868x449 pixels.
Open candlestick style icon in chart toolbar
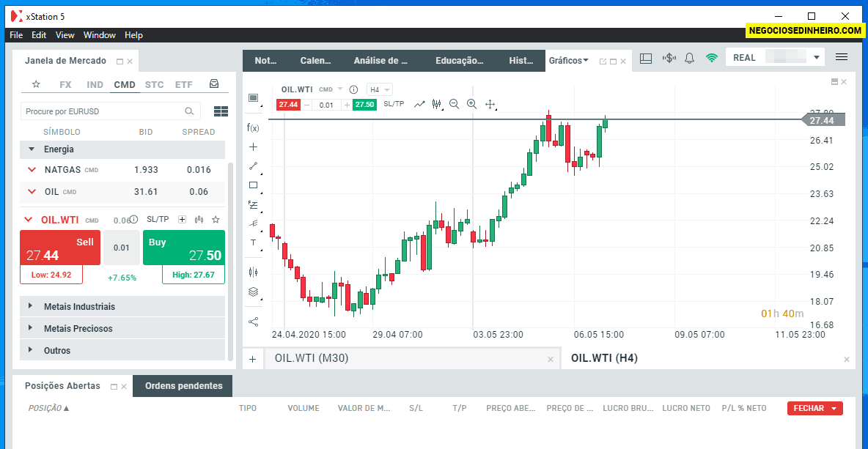tap(437, 104)
